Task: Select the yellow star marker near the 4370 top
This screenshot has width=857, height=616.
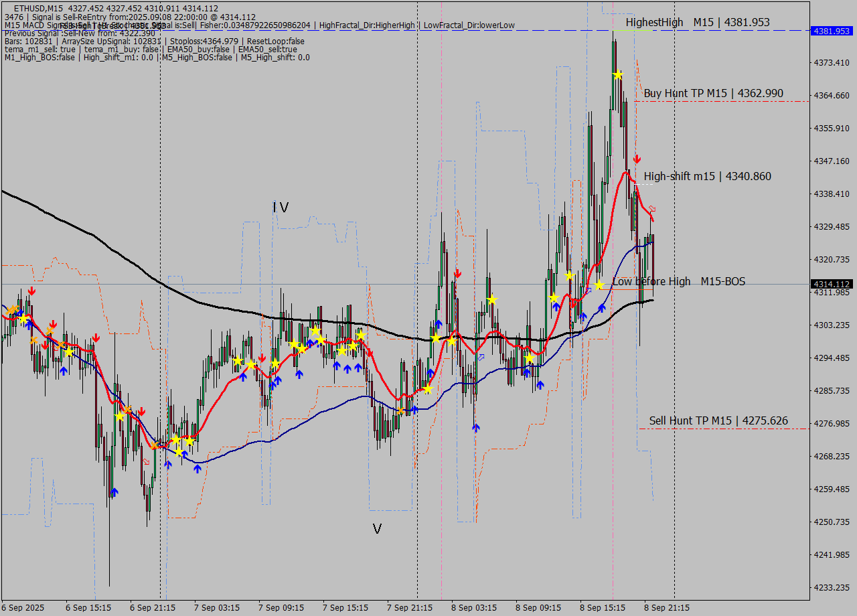Action: tap(618, 76)
